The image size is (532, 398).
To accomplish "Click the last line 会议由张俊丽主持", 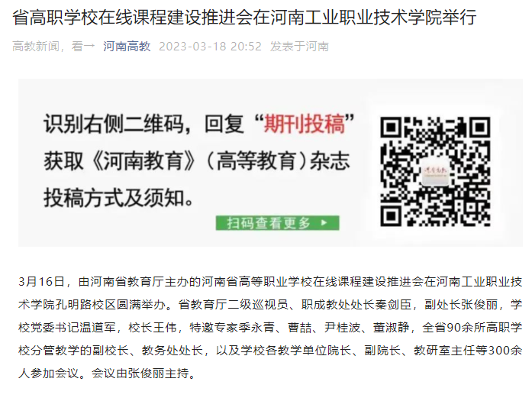I will tap(140, 374).
